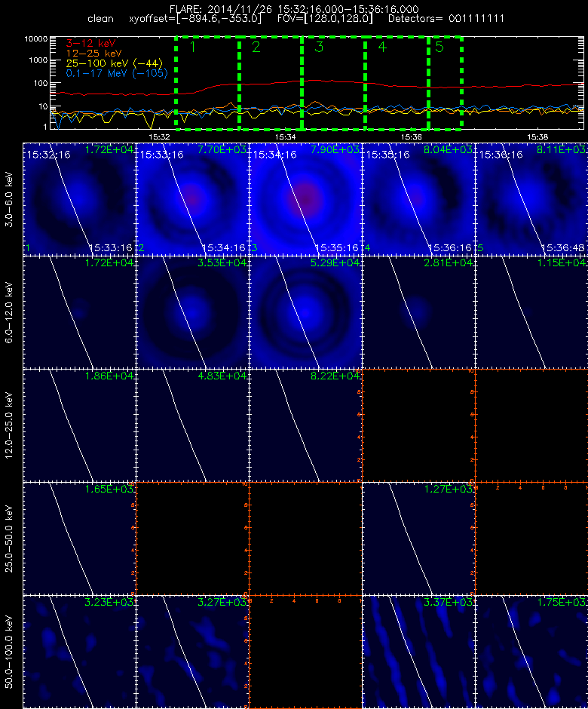Click the word 'clean' in the header
The width and height of the screenshot is (588, 709).
pos(100,19)
